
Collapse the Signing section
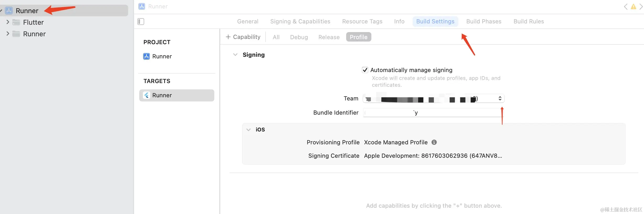click(x=235, y=55)
